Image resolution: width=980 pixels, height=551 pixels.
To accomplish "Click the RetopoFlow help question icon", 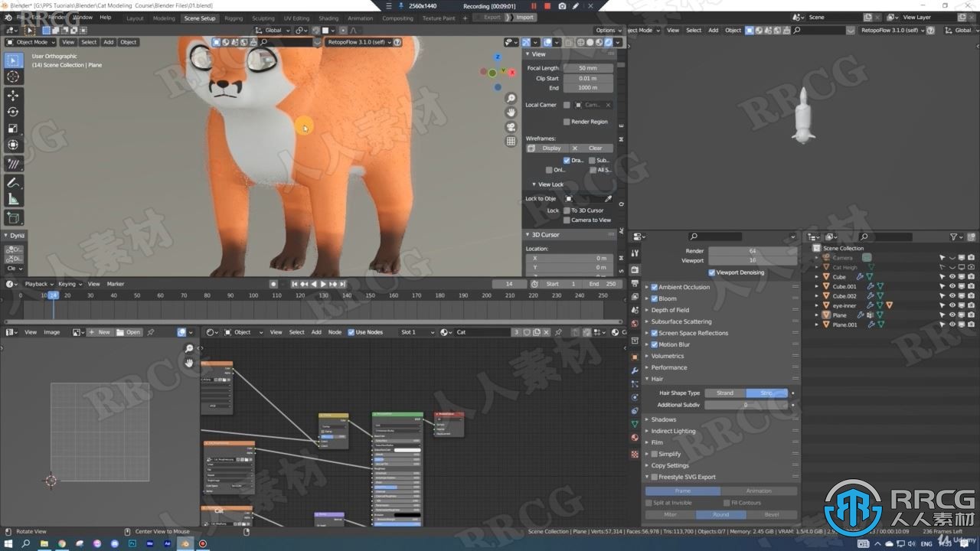I will click(397, 42).
